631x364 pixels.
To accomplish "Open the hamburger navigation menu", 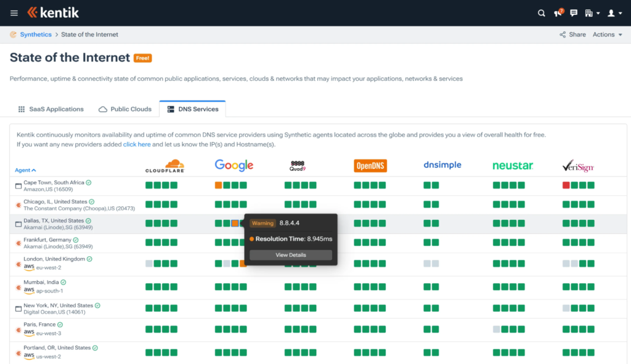I will click(14, 14).
